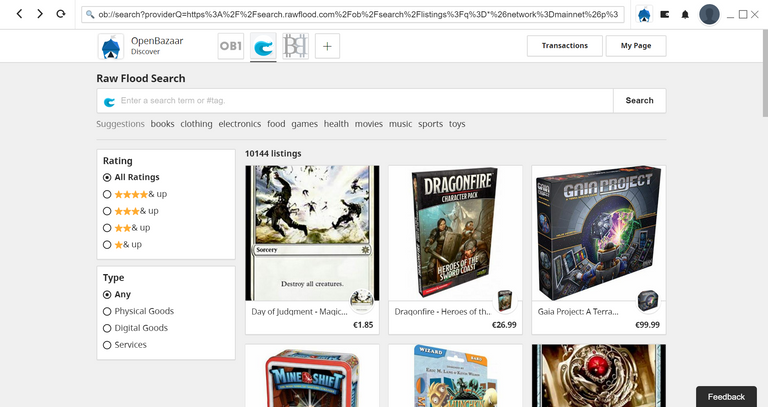Choose the food suggestion
The image size is (768, 407).
(x=276, y=124)
